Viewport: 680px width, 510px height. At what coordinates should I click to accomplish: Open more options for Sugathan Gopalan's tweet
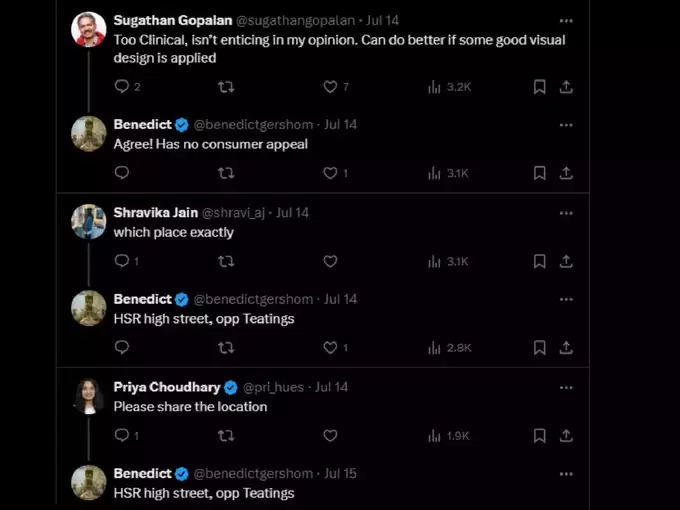coord(566,21)
